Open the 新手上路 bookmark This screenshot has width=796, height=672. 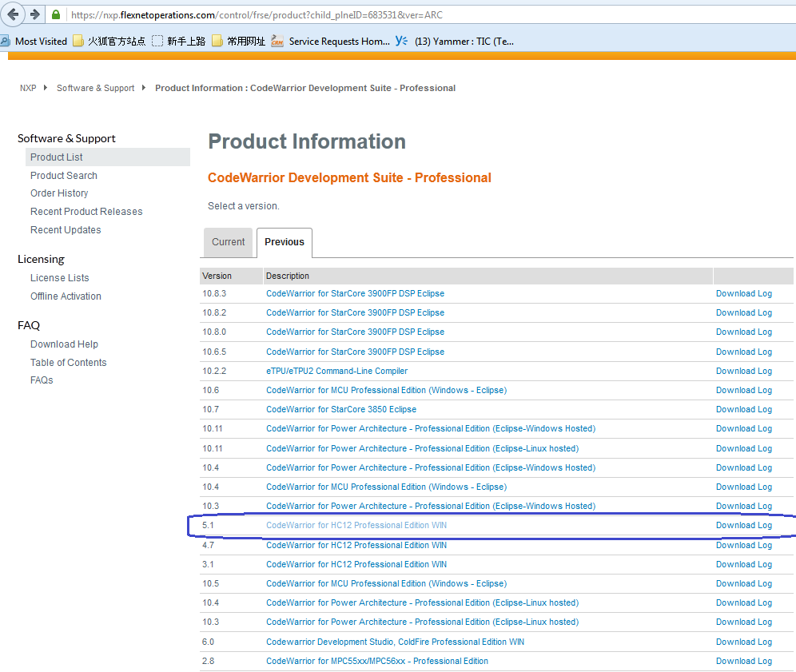pos(179,41)
